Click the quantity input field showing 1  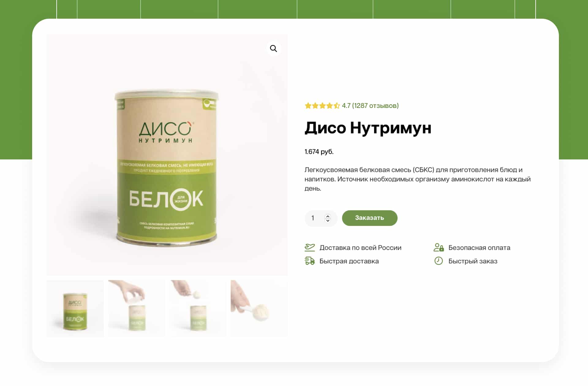click(321, 218)
